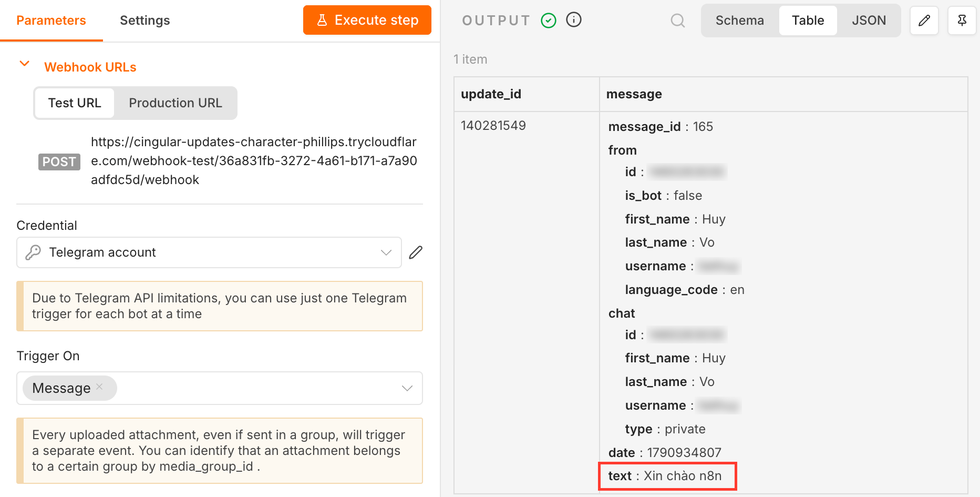Click the output success checkmark icon
Viewport: 980px width, 497px height.
[549, 21]
